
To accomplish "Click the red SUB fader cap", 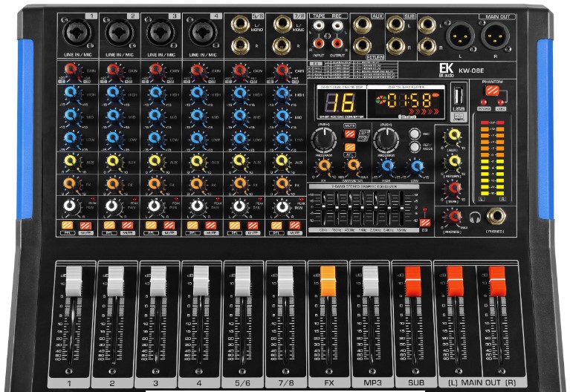I will click(x=413, y=281).
